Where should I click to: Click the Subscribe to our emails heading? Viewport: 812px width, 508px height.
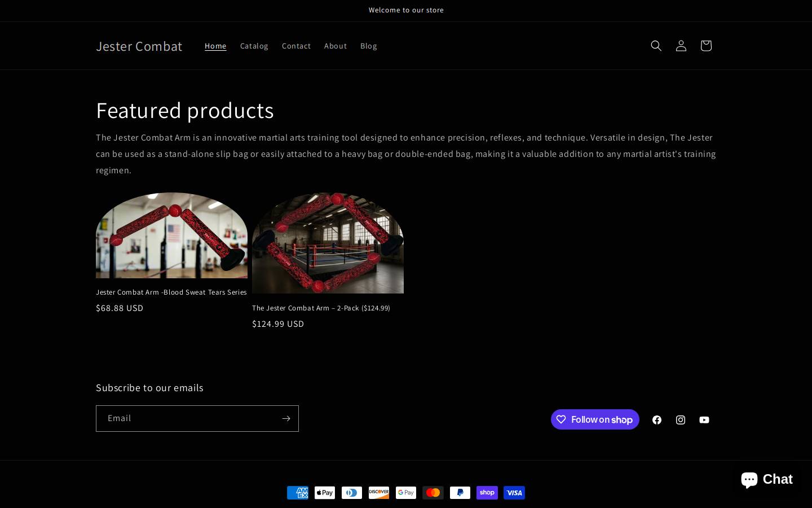pos(149,387)
